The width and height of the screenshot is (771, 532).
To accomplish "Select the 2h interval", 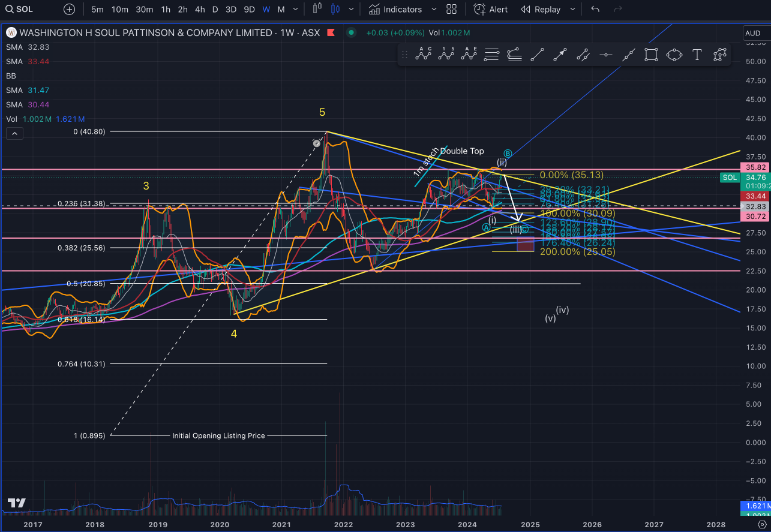I will tap(183, 10).
